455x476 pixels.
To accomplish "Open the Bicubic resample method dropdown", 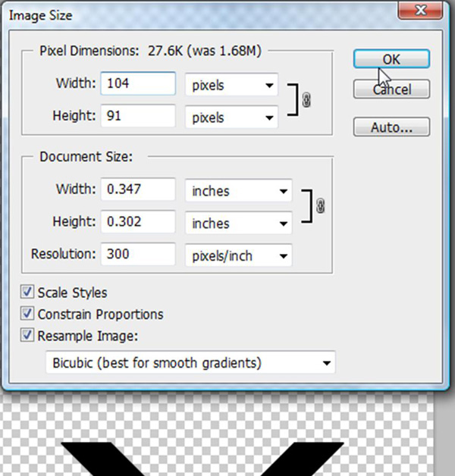I will tap(190, 362).
